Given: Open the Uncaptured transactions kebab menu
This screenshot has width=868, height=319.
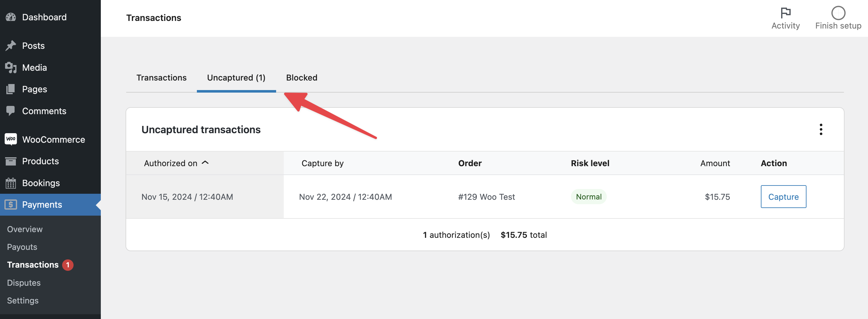Looking at the screenshot, I should click(x=821, y=129).
